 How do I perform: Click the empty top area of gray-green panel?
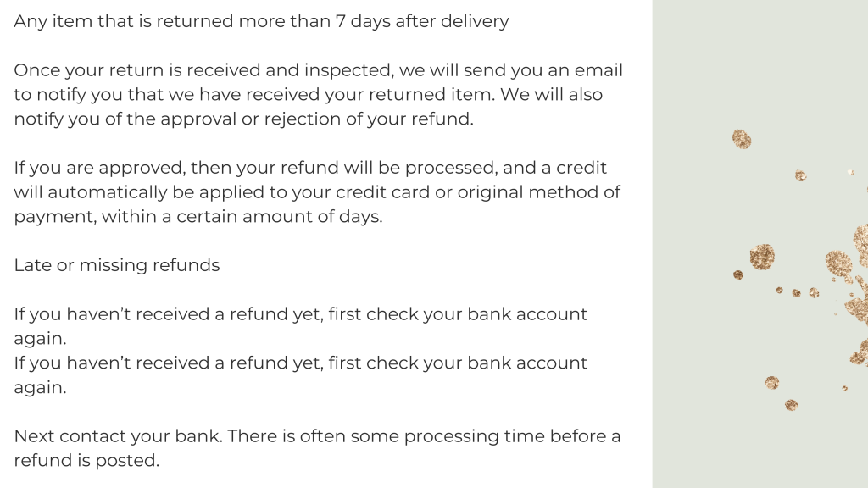tap(759, 51)
